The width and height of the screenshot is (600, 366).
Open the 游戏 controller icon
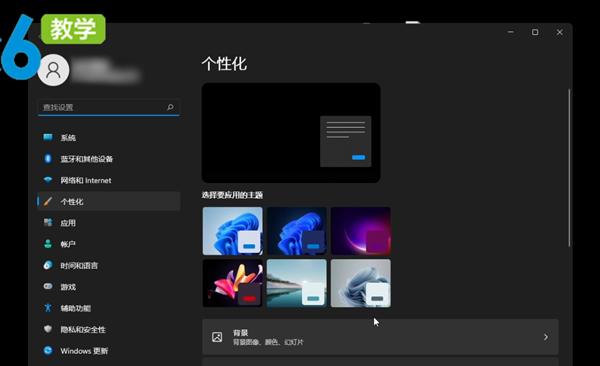pyautogui.click(x=48, y=286)
